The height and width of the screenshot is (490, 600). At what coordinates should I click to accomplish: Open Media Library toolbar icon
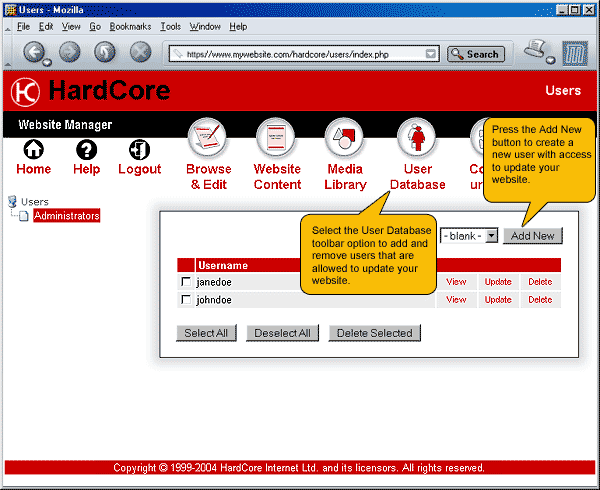(344, 137)
